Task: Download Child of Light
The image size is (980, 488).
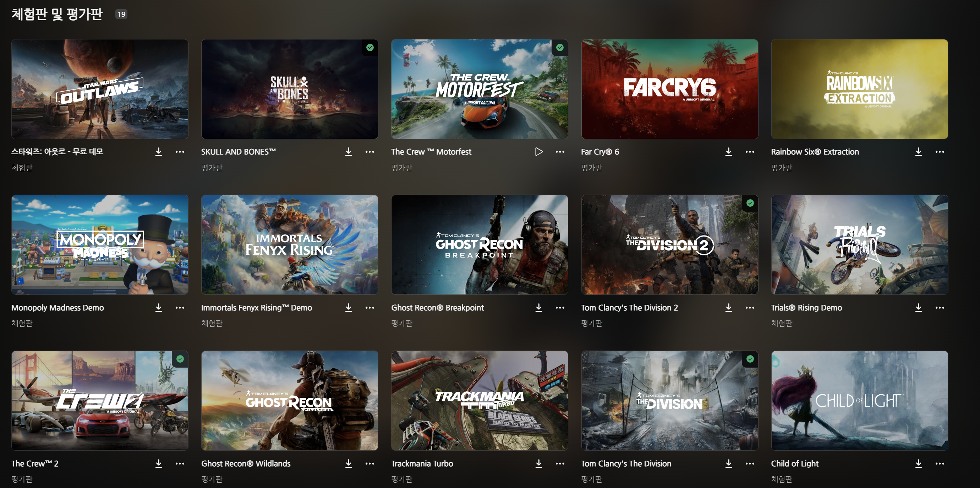Action: [918, 463]
